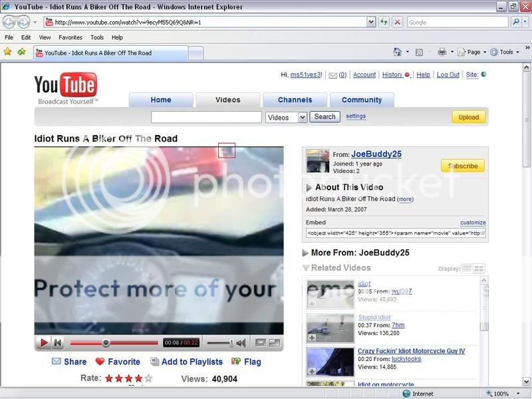Open the IE Page dropdown menu
This screenshot has width=532, height=399.
pyautogui.click(x=473, y=52)
